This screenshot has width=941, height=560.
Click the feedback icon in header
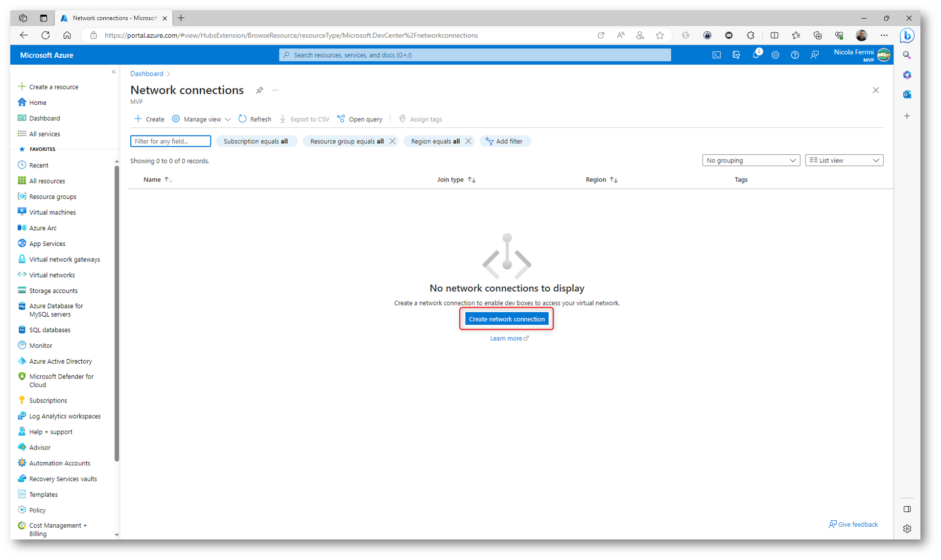[x=814, y=55]
